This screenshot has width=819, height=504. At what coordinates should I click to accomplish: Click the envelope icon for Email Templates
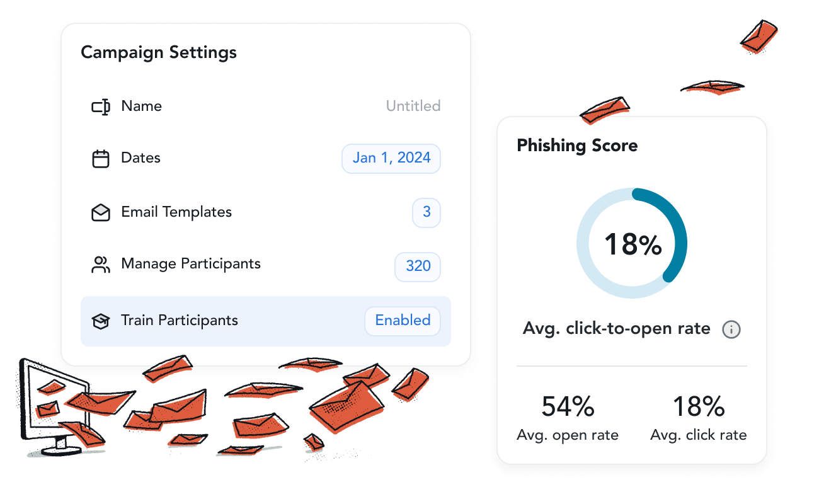[x=101, y=213]
